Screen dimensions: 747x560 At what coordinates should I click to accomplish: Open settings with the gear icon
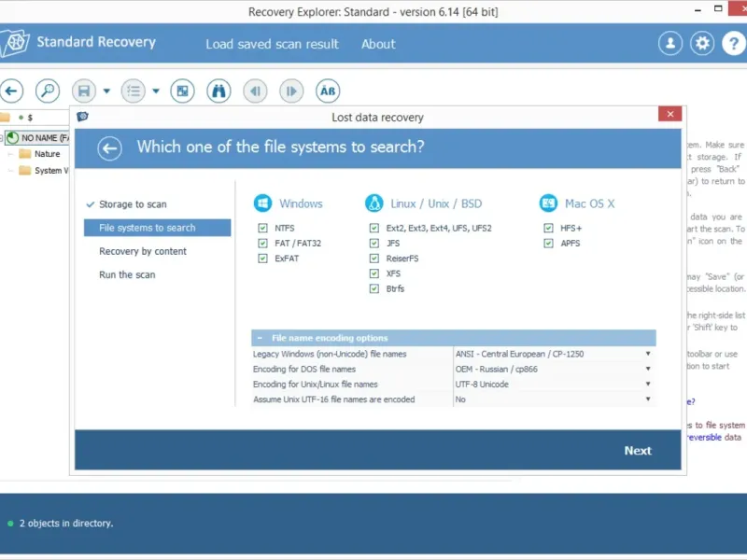tap(702, 43)
